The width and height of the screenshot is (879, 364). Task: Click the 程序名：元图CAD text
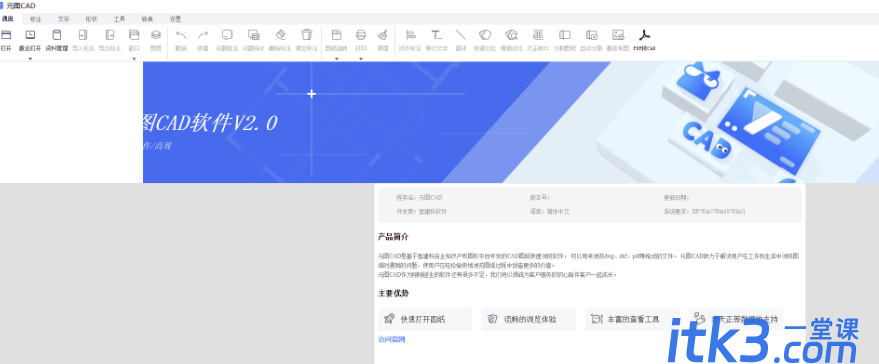click(419, 197)
